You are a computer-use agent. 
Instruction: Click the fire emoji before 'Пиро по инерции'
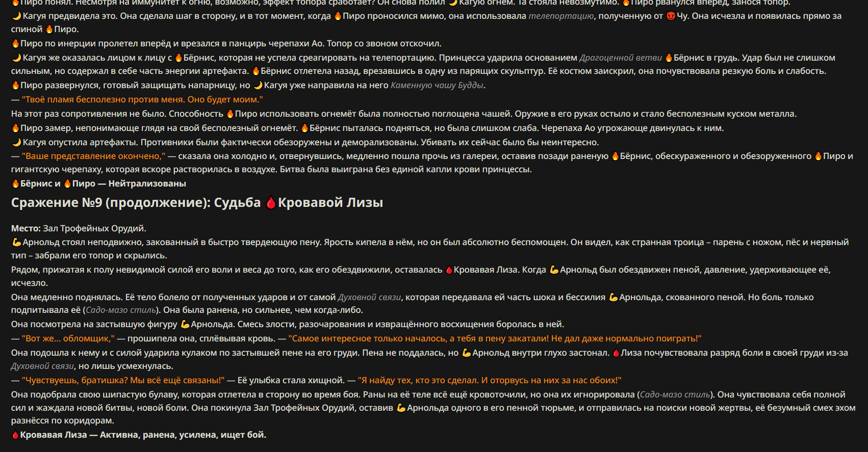tap(15, 43)
